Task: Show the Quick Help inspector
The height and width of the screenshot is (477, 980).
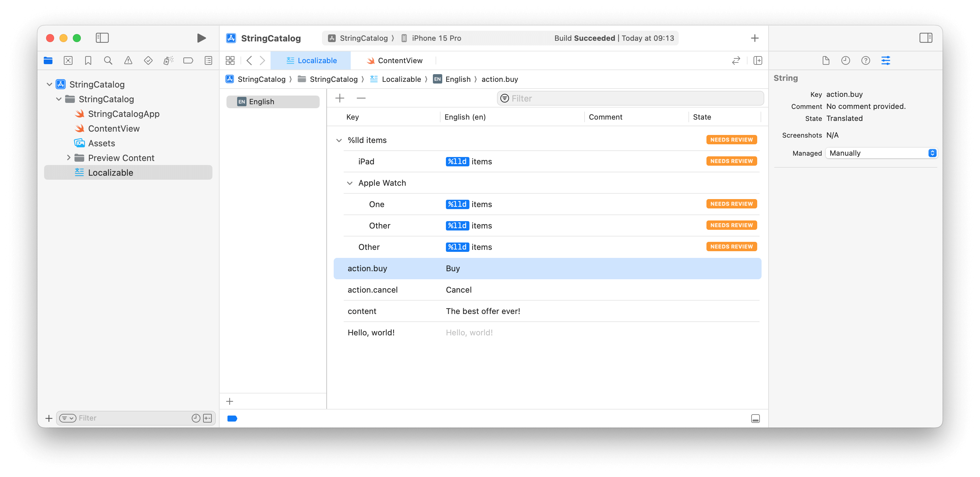Action: point(866,60)
